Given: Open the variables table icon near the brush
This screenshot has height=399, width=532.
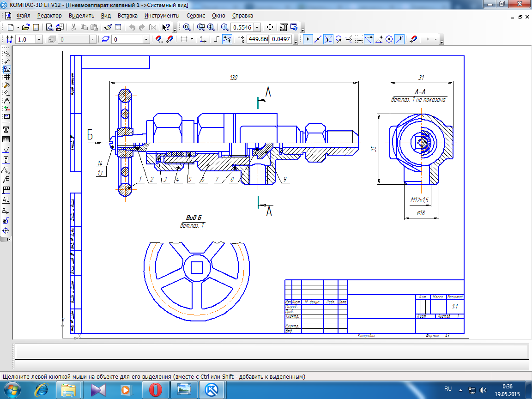Looking at the screenshot, I should pos(118,27).
